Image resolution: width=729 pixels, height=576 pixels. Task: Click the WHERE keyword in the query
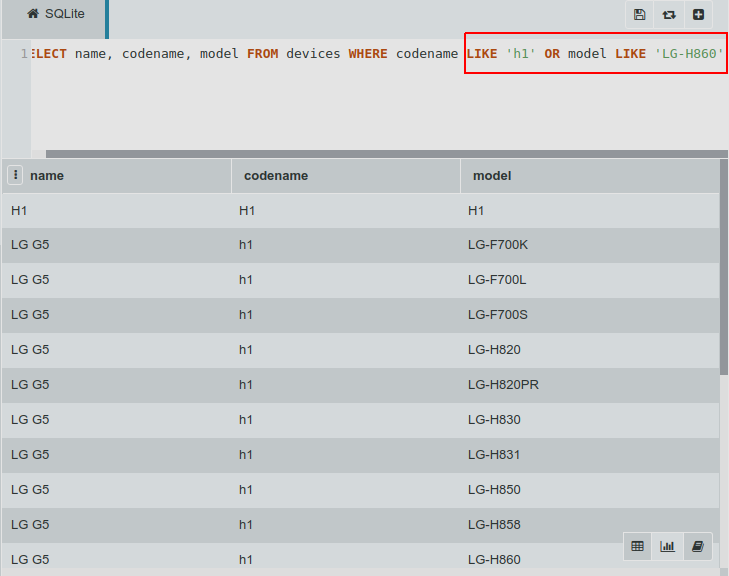click(x=368, y=54)
